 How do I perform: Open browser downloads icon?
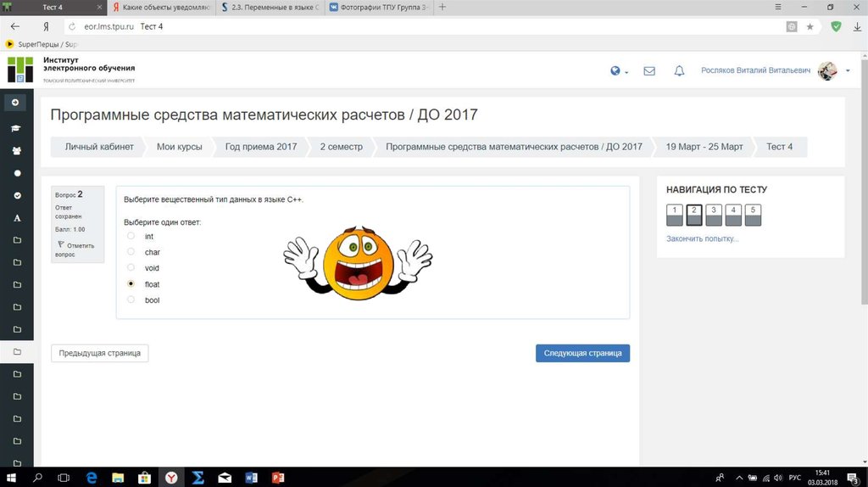857,26
